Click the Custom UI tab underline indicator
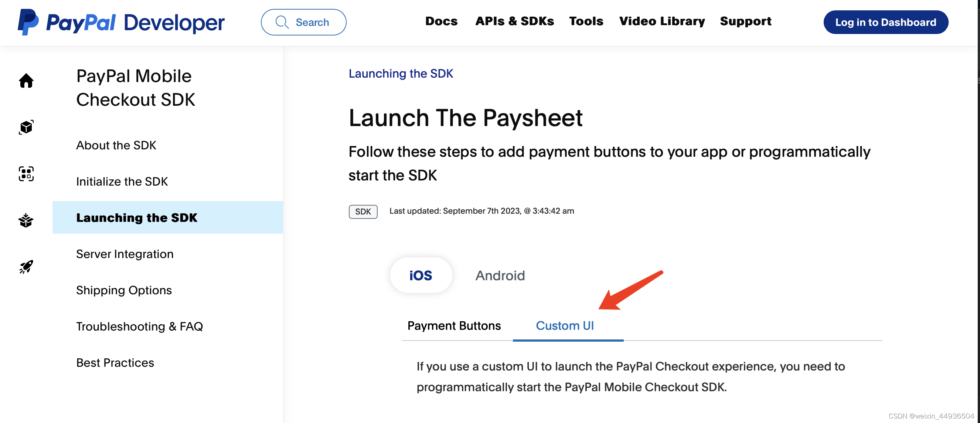980x423 pixels. click(568, 341)
